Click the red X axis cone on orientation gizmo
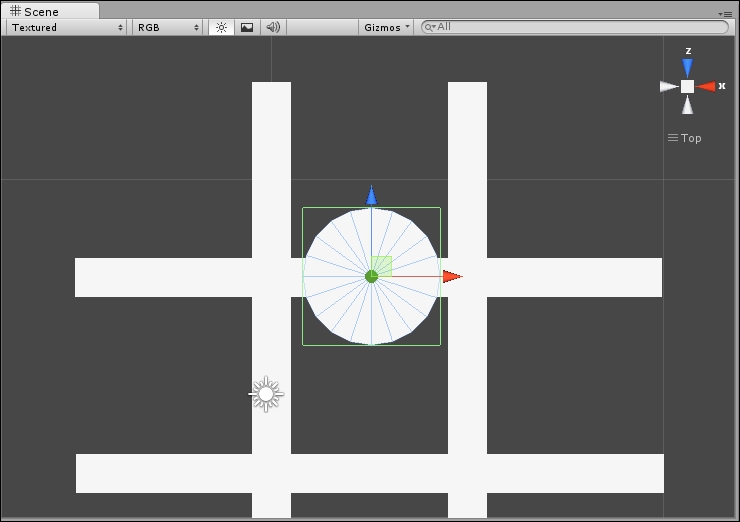 pyautogui.click(x=706, y=86)
